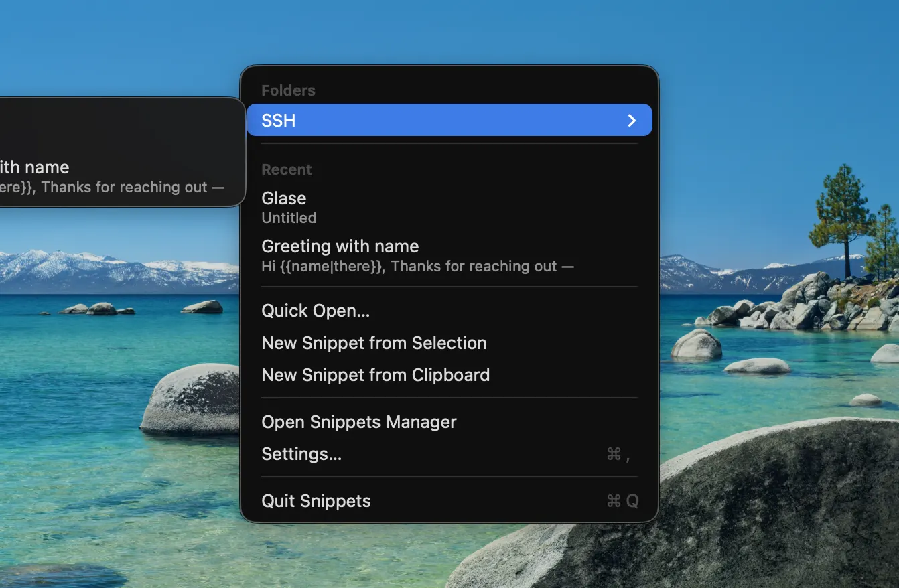
Task: Create New Snippet from Clipboard
Action: pyautogui.click(x=449, y=375)
